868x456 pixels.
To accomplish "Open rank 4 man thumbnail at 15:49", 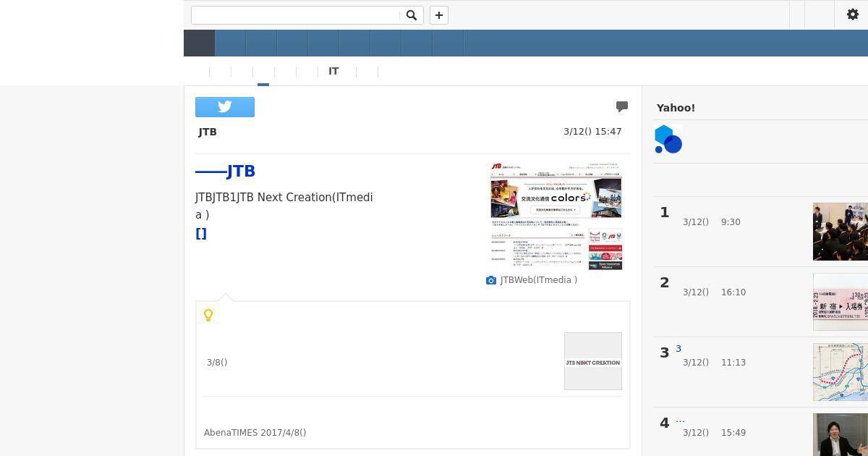I will pyautogui.click(x=841, y=434).
